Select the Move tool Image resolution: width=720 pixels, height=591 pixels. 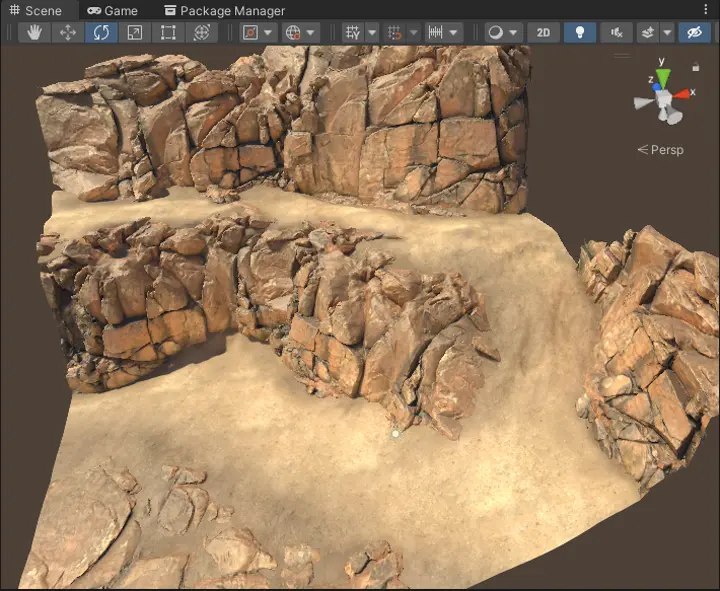[68, 33]
